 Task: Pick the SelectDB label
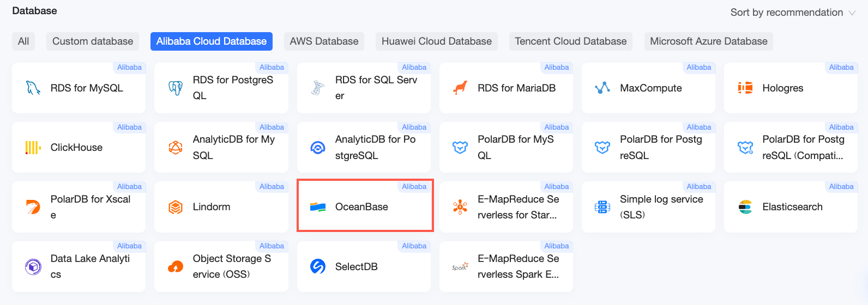pos(357,266)
